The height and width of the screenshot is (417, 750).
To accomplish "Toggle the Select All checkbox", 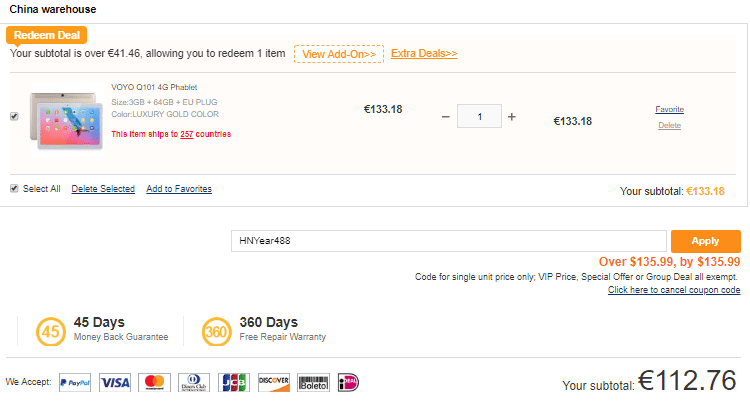I will (x=14, y=188).
